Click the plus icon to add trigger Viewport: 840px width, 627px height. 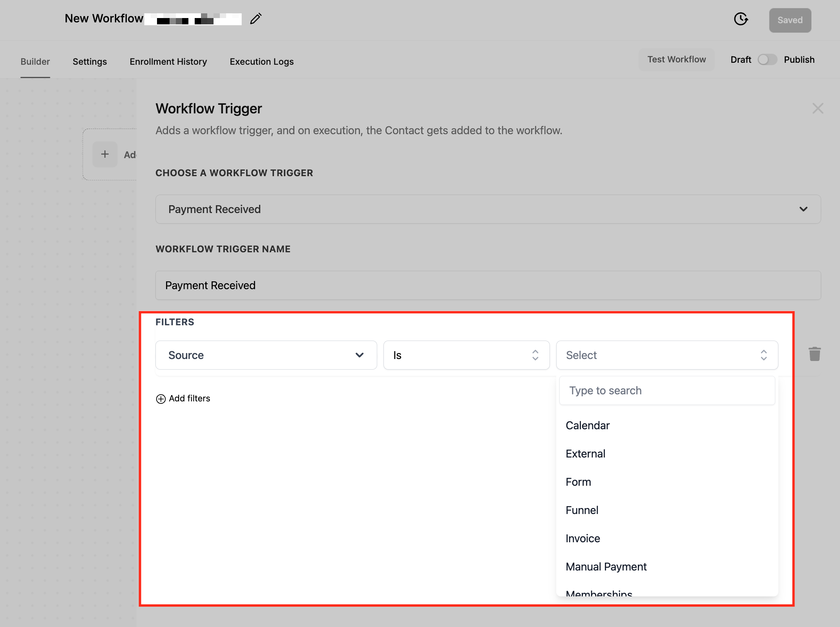pyautogui.click(x=105, y=154)
